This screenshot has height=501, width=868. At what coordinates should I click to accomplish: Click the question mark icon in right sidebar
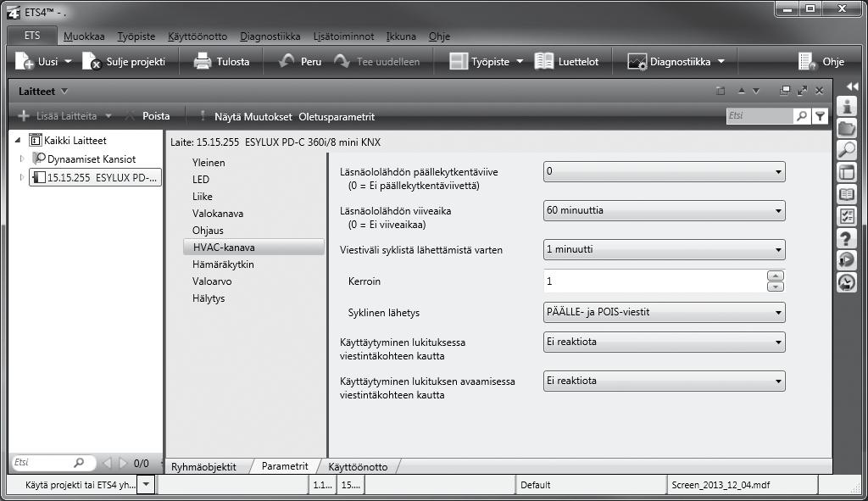(847, 238)
